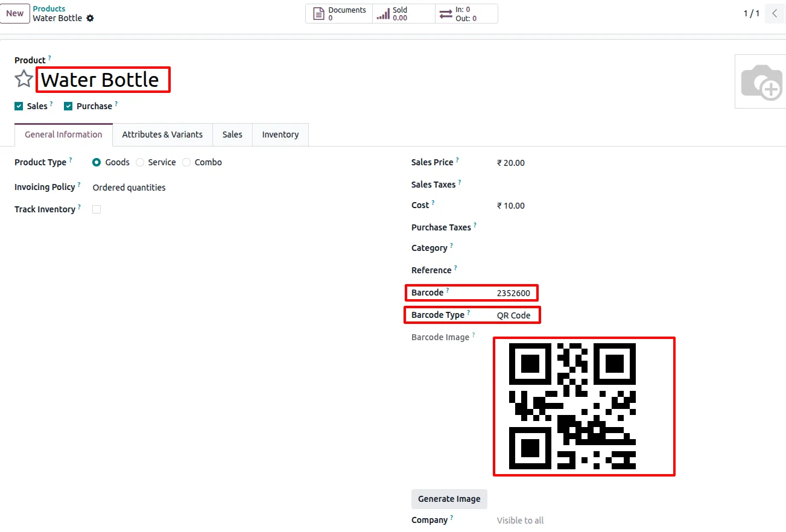The image size is (786, 532).
Task: Open the Company field showing Visible to all
Action: coord(521,520)
